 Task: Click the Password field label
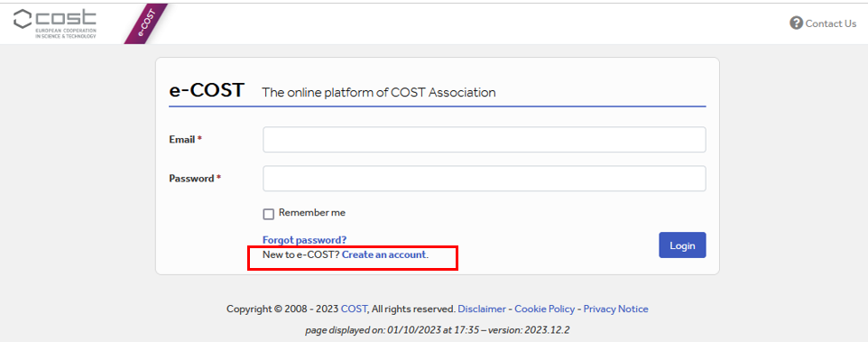(195, 179)
